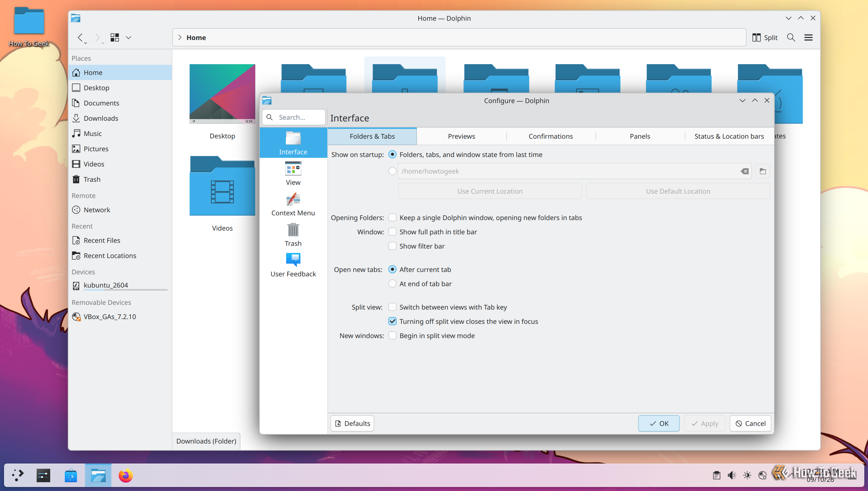Toggle the Show filter bar checkbox
Viewport: 868px width, 491px height.
tap(392, 246)
